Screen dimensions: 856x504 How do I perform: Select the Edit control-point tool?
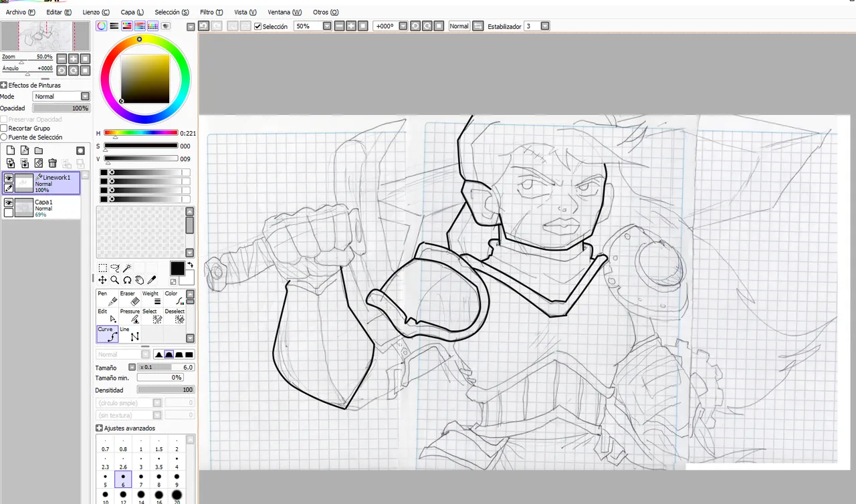[x=107, y=316]
